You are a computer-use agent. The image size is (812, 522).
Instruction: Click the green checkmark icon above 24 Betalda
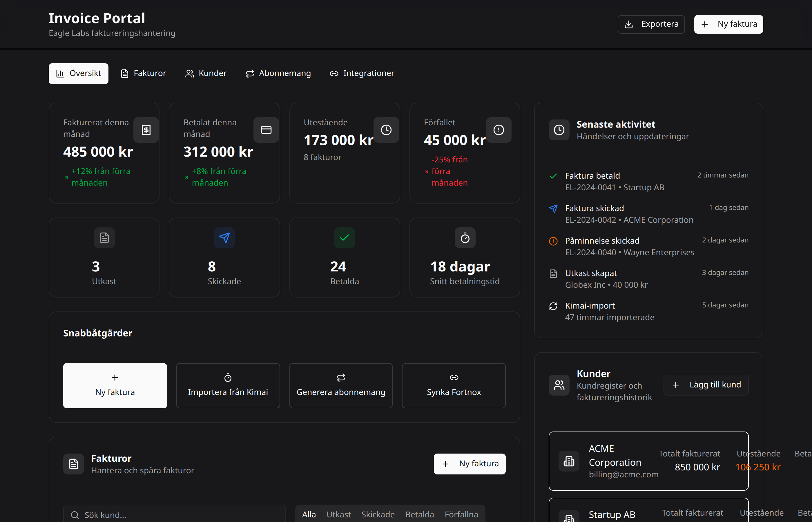(x=344, y=238)
